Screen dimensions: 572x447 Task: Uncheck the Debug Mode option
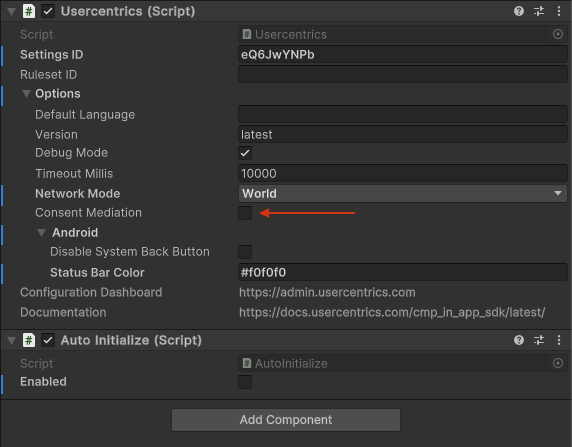tap(245, 153)
